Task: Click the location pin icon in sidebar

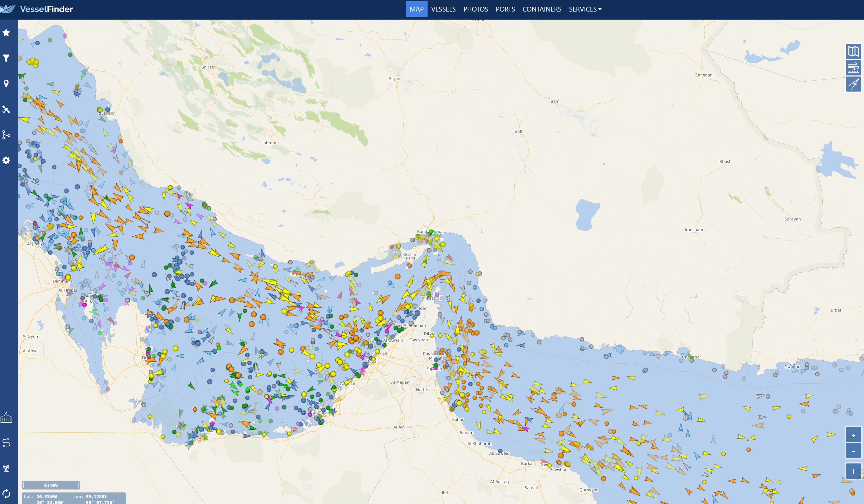Action: coord(6,84)
